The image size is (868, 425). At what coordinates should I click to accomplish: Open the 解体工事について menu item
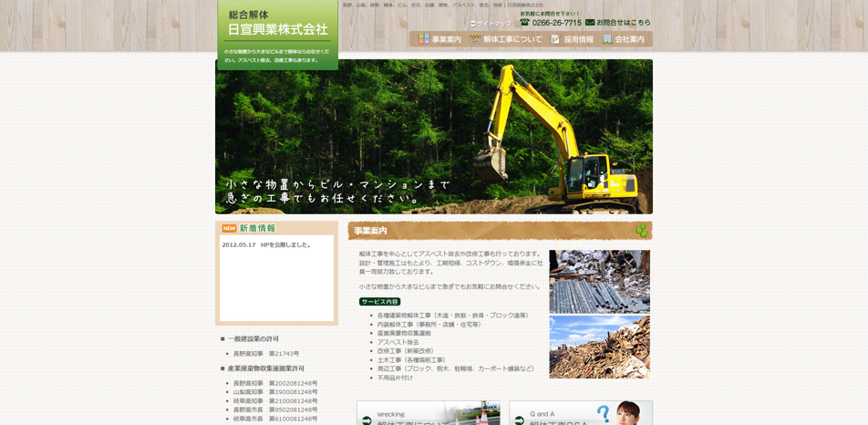(x=512, y=39)
